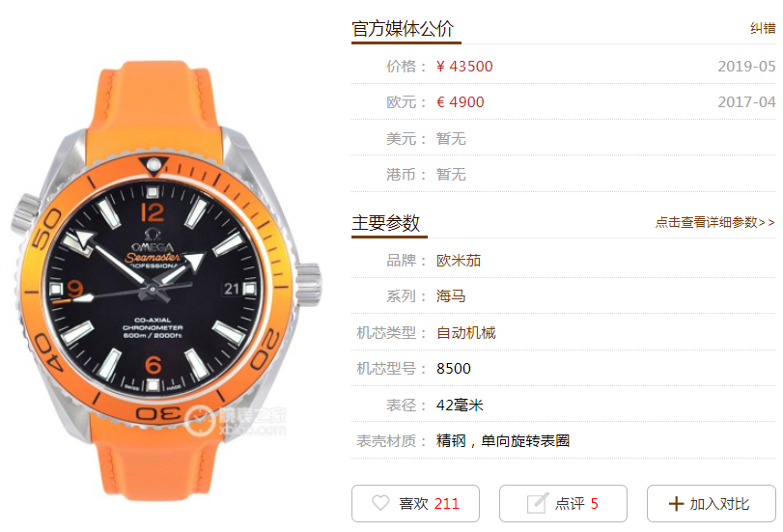Open 点击查看详细参数 detailed parameters link

click(715, 222)
